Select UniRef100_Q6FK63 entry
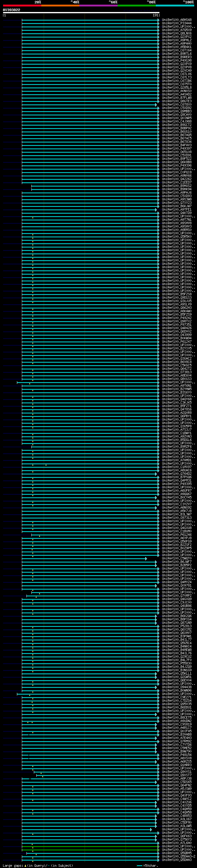The width and height of the screenshot is (197, 868). tap(177, 836)
